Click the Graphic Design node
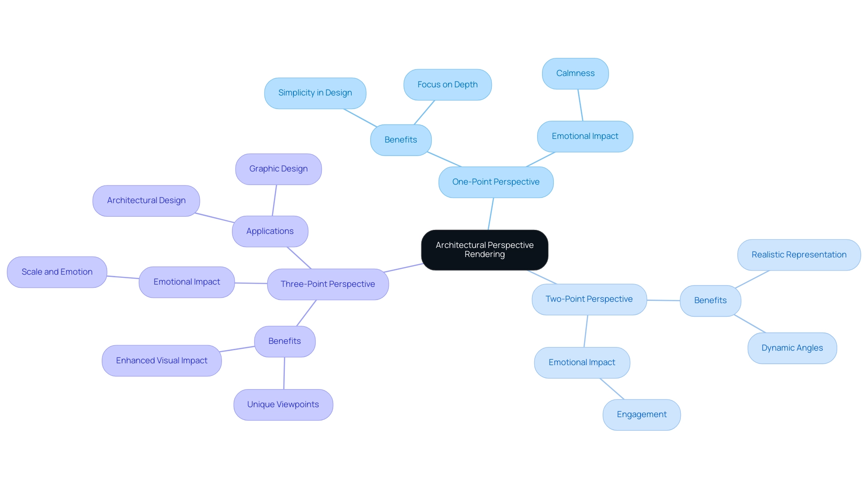Screen dimensions: 868x490 (x=278, y=168)
